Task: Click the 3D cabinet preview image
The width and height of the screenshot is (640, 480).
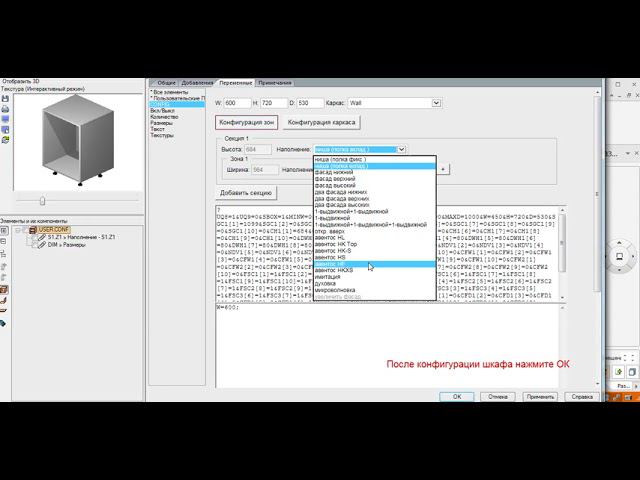Action: (78, 141)
